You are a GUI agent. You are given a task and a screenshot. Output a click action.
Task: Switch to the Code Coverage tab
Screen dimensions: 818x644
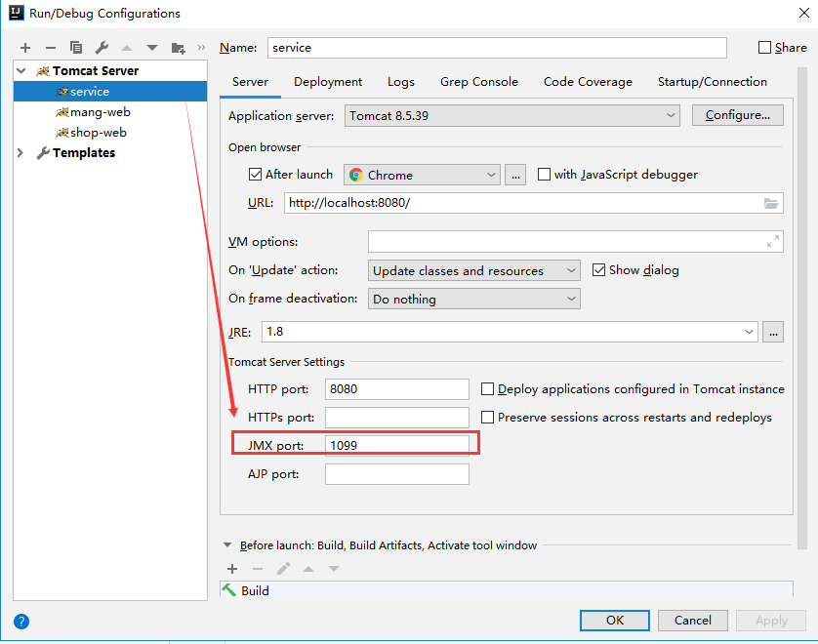pyautogui.click(x=588, y=82)
